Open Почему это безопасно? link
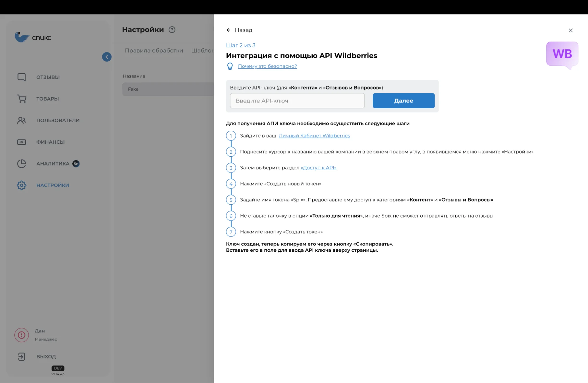Screen dimensions: 588x383 (x=267, y=66)
